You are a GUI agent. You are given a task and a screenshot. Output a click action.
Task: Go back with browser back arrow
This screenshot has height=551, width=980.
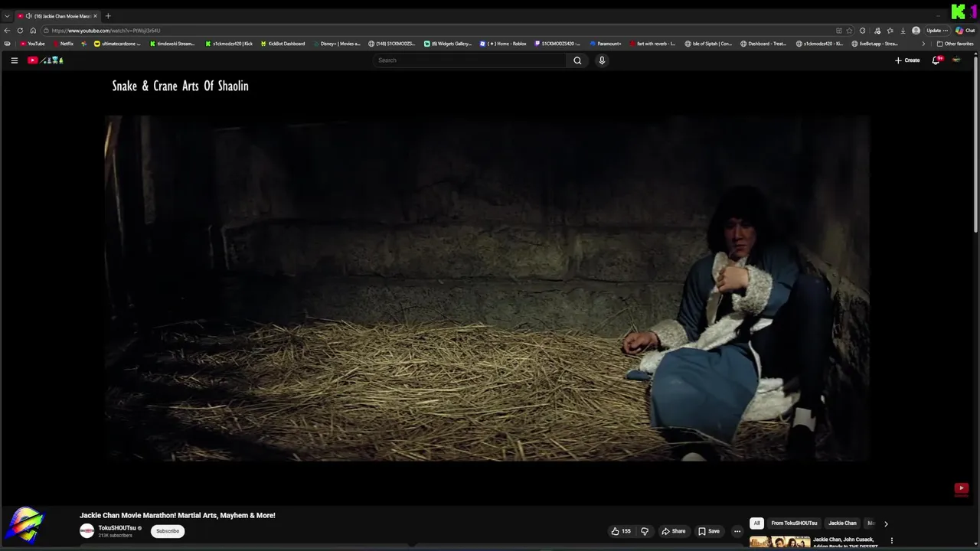tap(7, 31)
